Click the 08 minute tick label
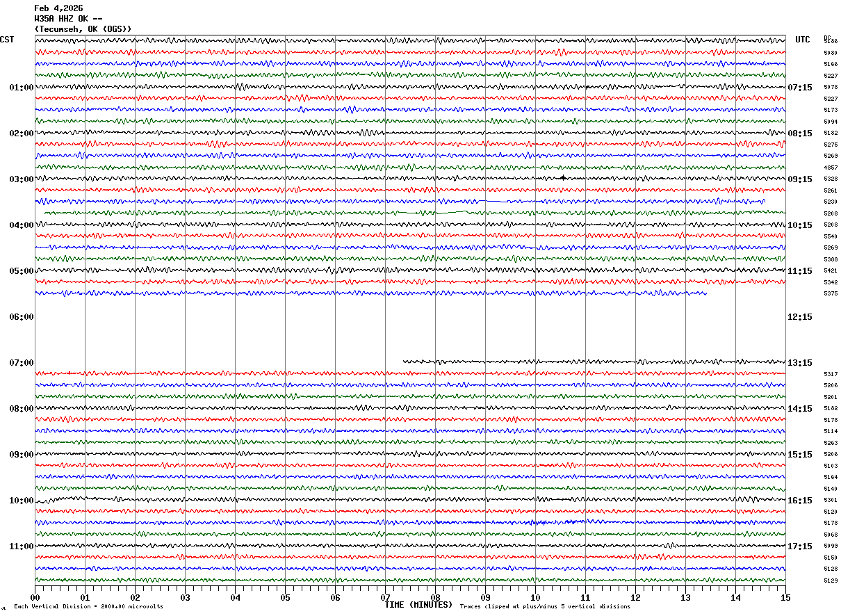This screenshot has width=841, height=616. point(435,597)
